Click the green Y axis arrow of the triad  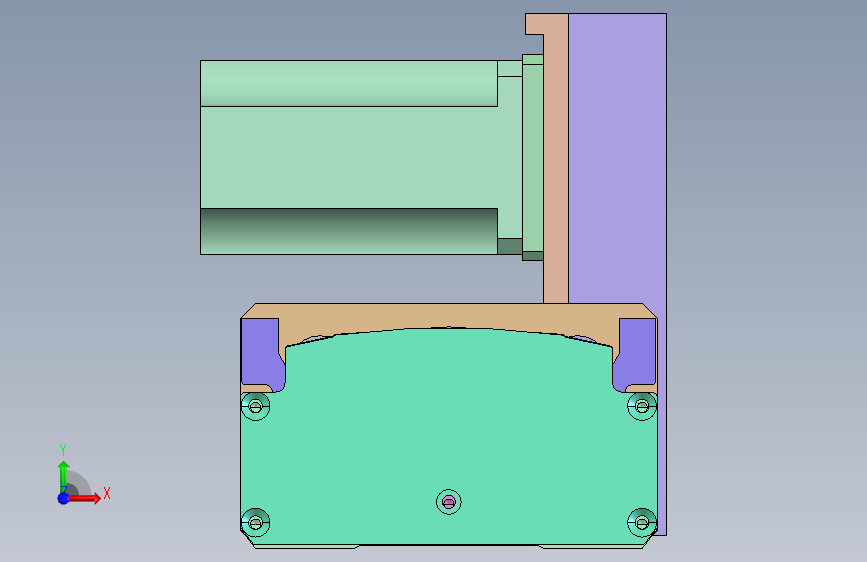click(x=64, y=477)
